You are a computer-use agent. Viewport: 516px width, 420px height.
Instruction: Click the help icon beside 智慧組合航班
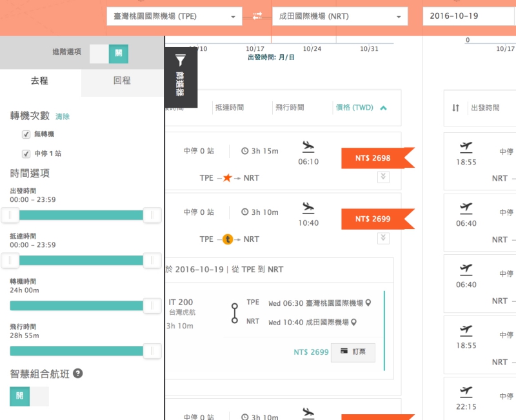[x=77, y=374]
